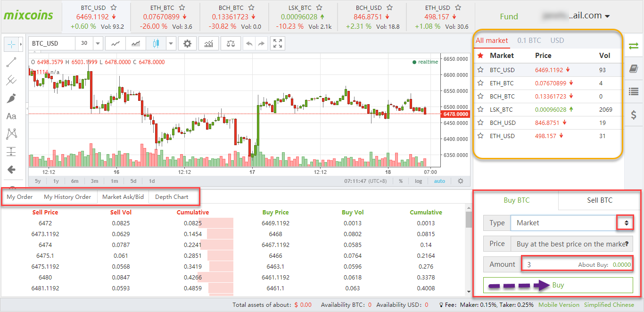
Task: Select the 0.1 BTC market tab
Action: pyautogui.click(x=529, y=40)
